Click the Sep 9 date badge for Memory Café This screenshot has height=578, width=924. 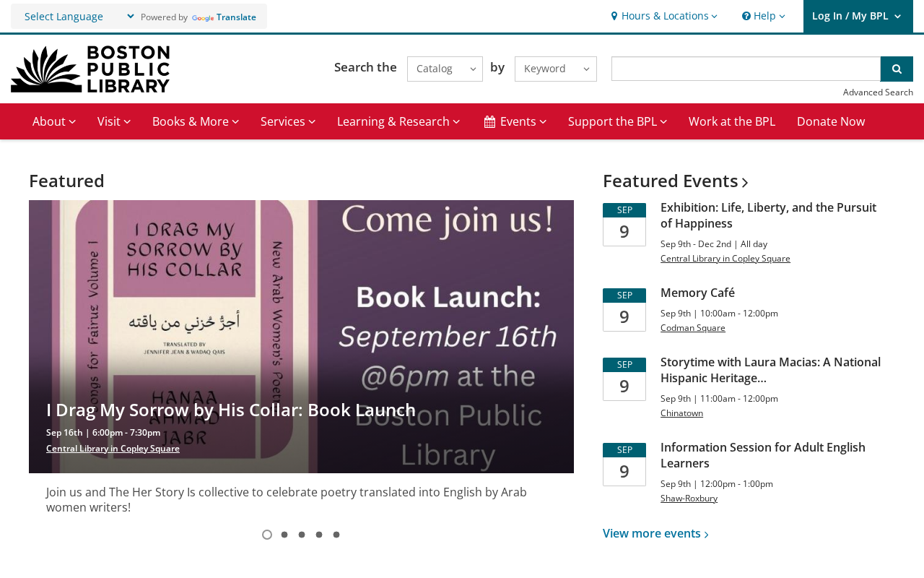tap(624, 309)
